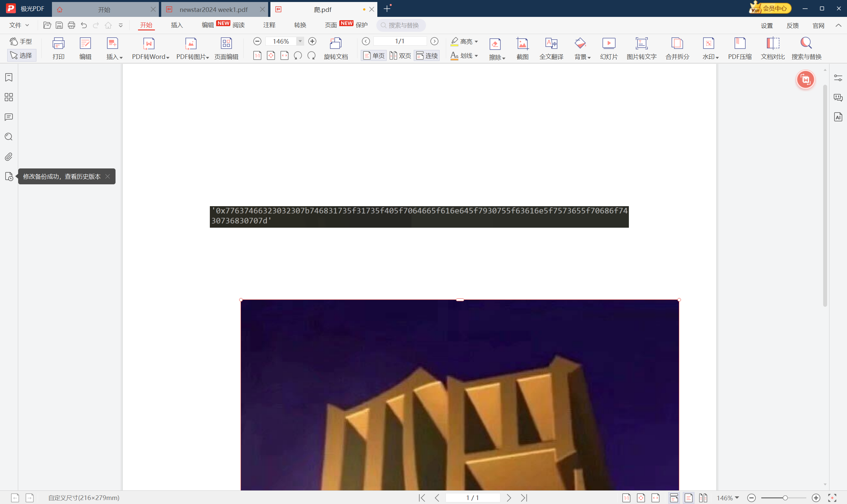The width and height of the screenshot is (847, 504).
Task: Open Official Site (官网) link
Action: click(818, 25)
